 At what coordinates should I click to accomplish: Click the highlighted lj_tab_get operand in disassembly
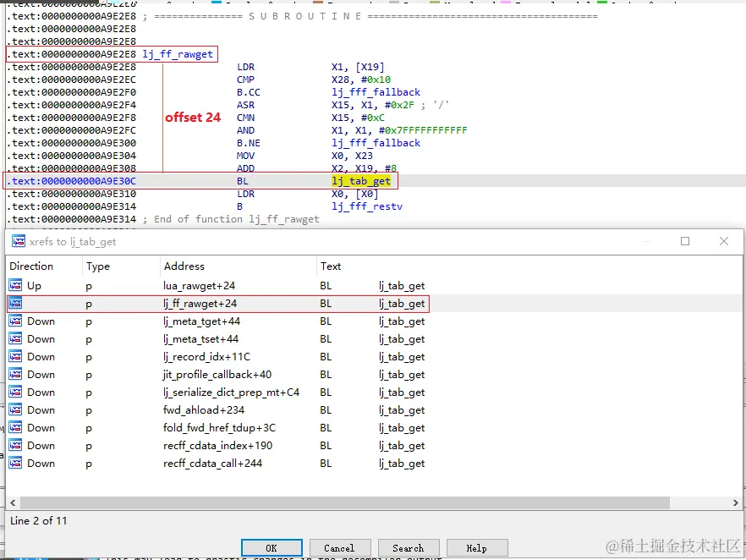coord(361,181)
